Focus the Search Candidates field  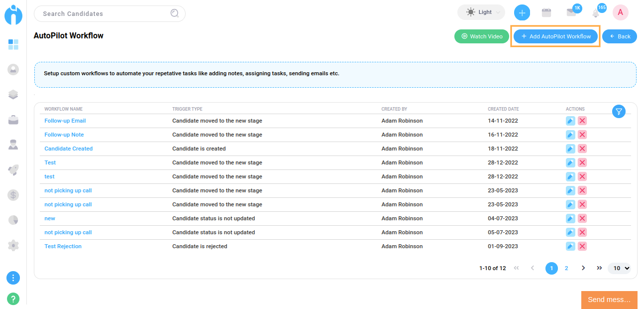(x=105, y=13)
